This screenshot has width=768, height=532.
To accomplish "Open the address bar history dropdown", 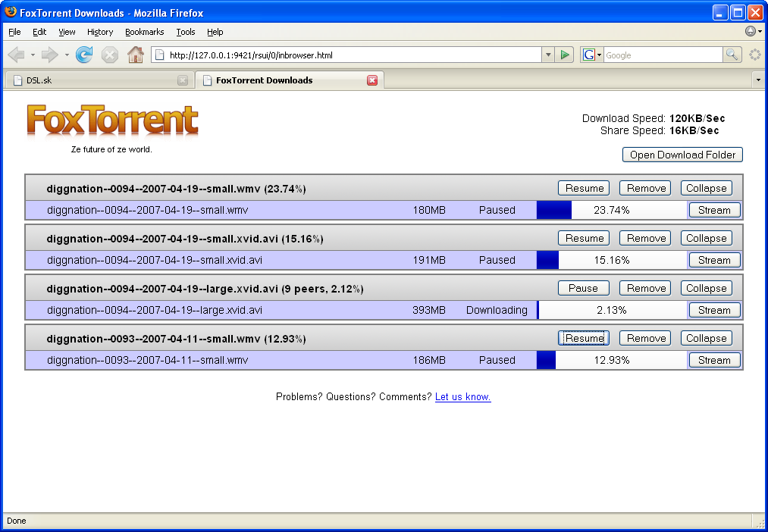I will (549, 55).
